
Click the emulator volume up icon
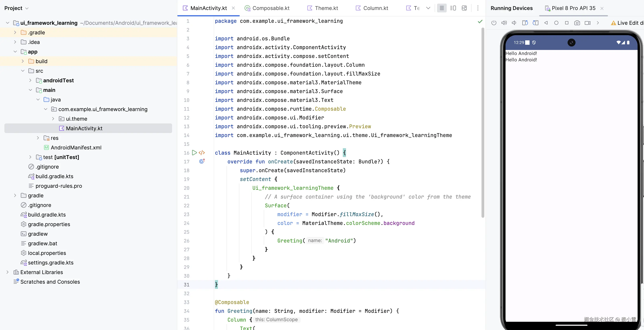[504, 23]
